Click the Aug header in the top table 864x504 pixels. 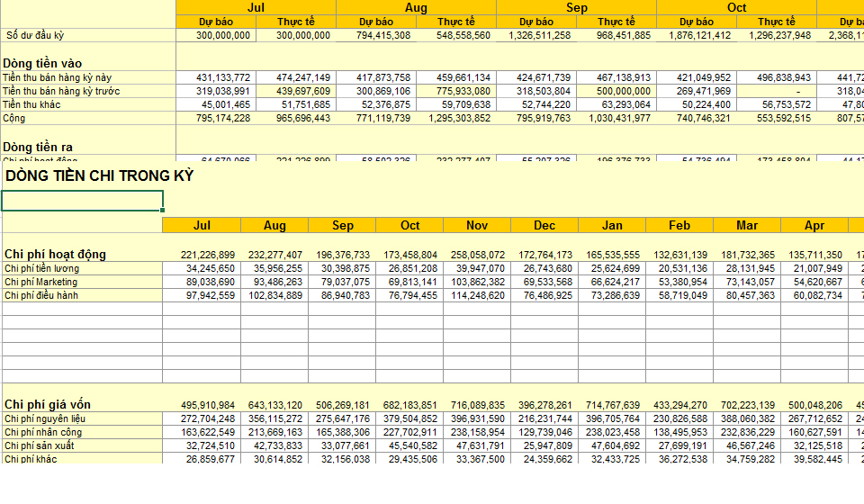point(416,7)
